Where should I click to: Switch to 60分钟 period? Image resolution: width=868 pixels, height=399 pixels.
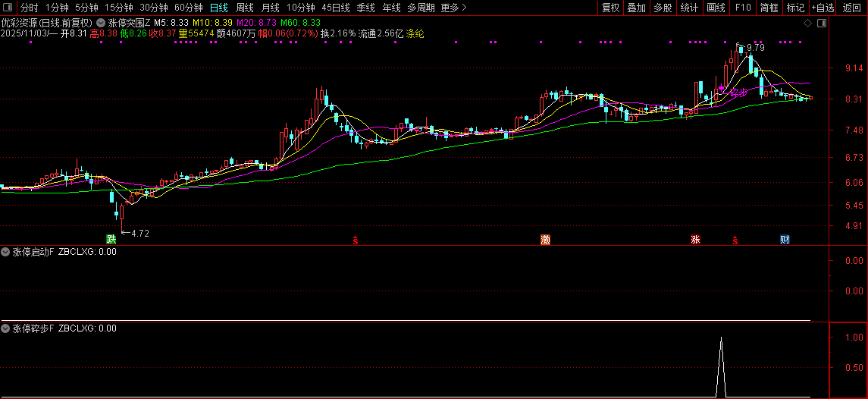click(188, 8)
